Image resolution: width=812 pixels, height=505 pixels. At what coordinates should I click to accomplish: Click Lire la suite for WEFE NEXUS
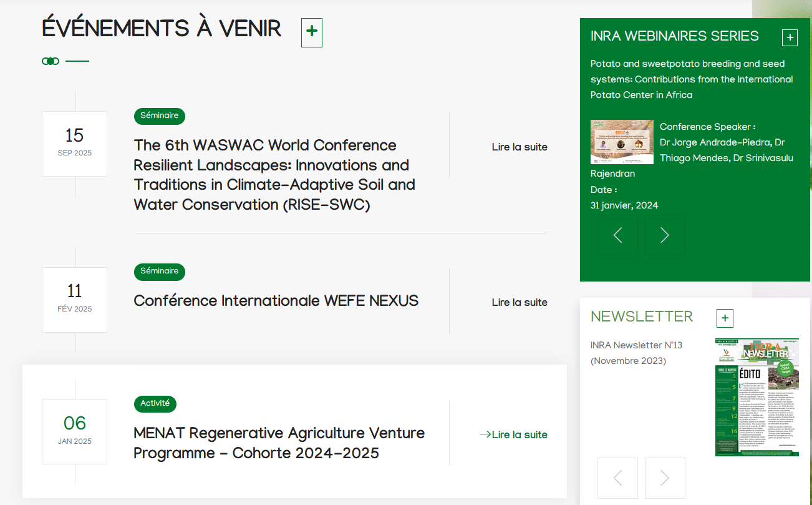[x=520, y=303]
